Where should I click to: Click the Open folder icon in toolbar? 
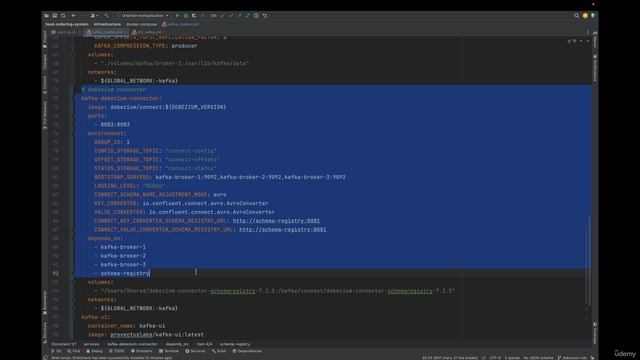point(47,16)
